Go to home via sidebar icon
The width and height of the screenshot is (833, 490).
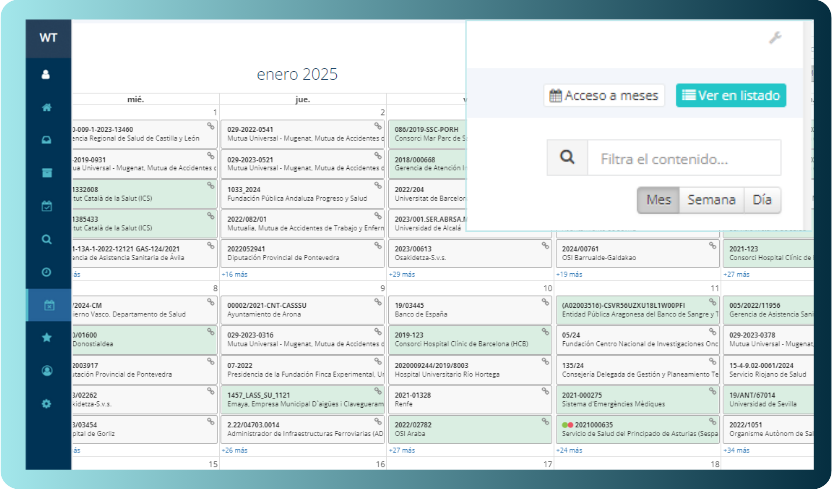point(47,107)
